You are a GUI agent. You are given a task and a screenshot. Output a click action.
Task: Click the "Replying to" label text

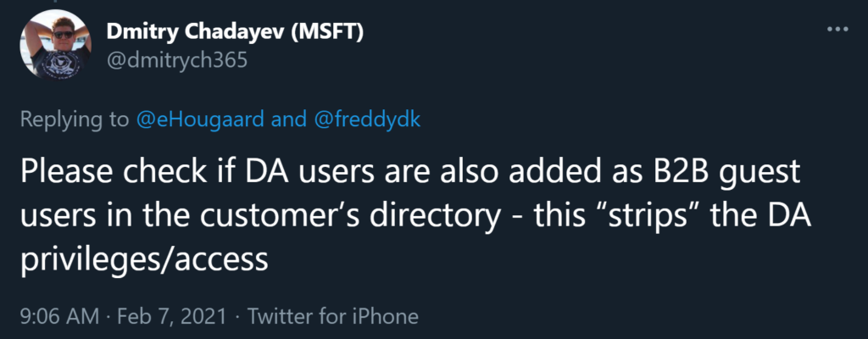click(x=75, y=119)
